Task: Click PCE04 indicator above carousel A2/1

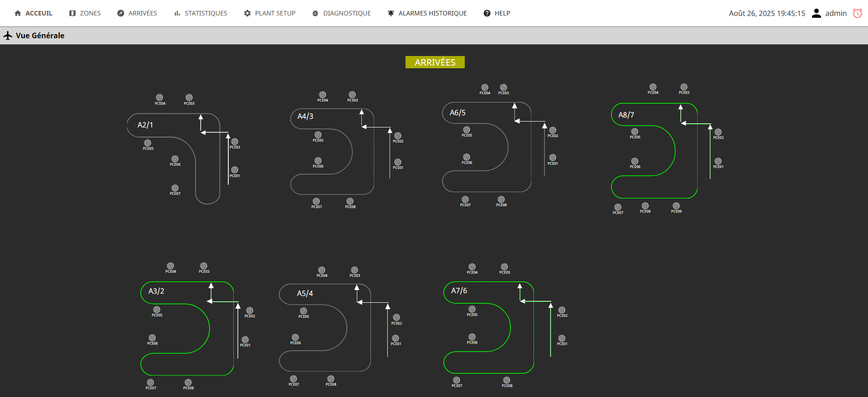Action: 159,97
